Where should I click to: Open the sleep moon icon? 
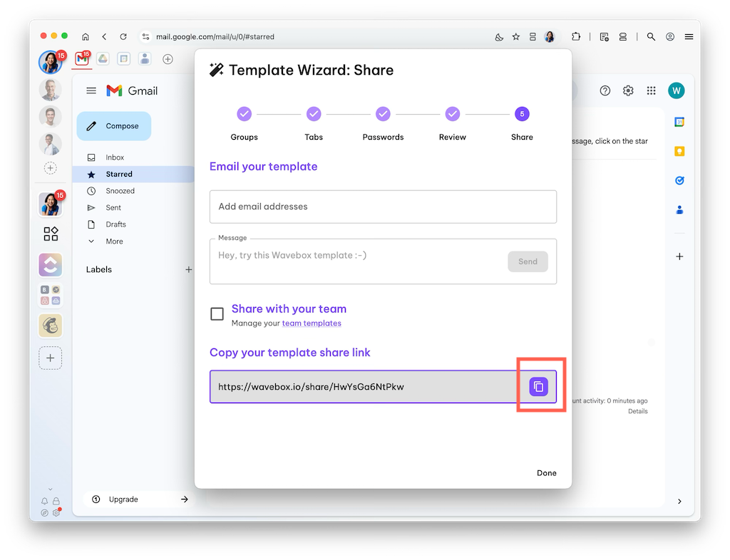tap(498, 37)
